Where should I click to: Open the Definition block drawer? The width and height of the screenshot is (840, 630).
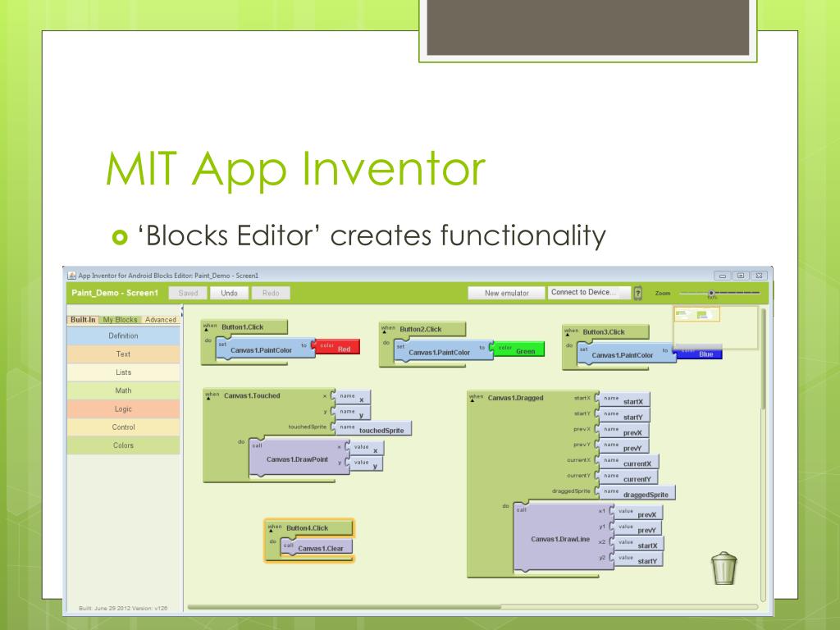[123, 336]
